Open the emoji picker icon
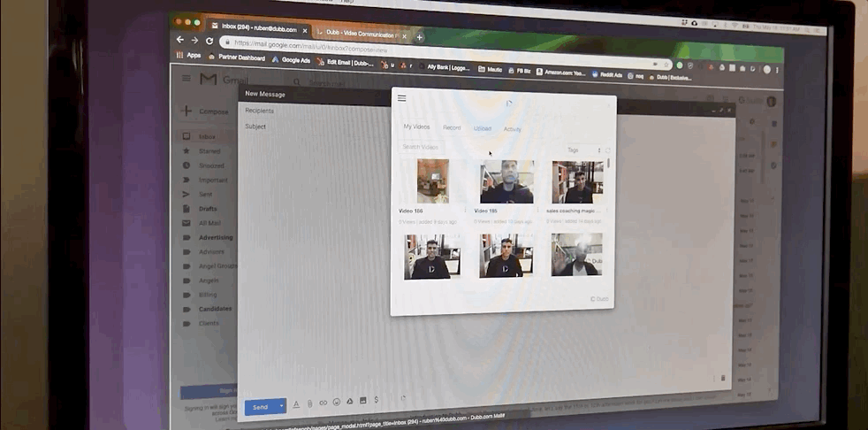Image resolution: width=868 pixels, height=430 pixels. [337, 403]
